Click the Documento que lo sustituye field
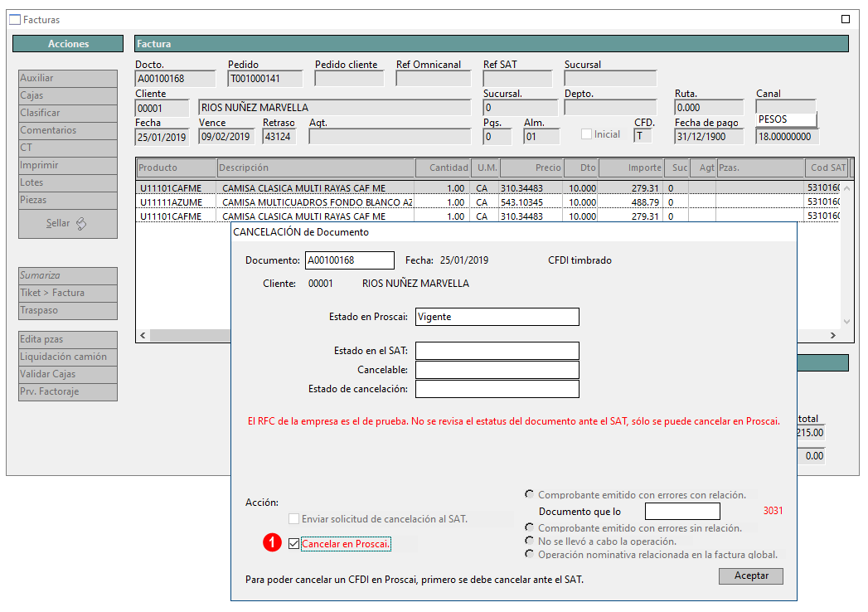The image size is (868, 612). point(682,511)
